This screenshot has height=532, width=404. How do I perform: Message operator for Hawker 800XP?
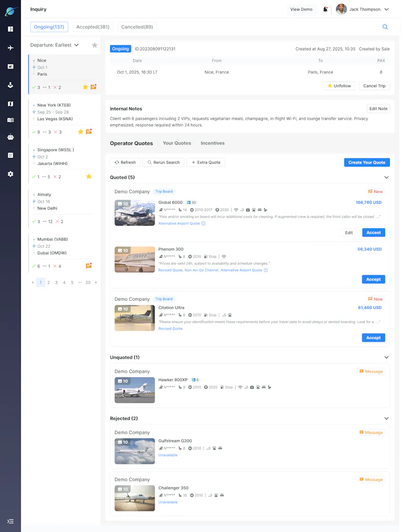pyautogui.click(x=371, y=371)
